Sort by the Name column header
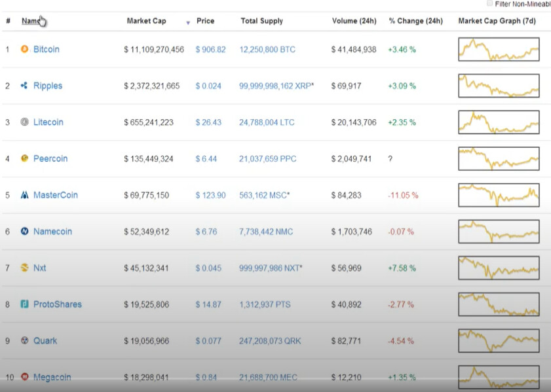The height and width of the screenshot is (392, 551). pyautogui.click(x=31, y=21)
